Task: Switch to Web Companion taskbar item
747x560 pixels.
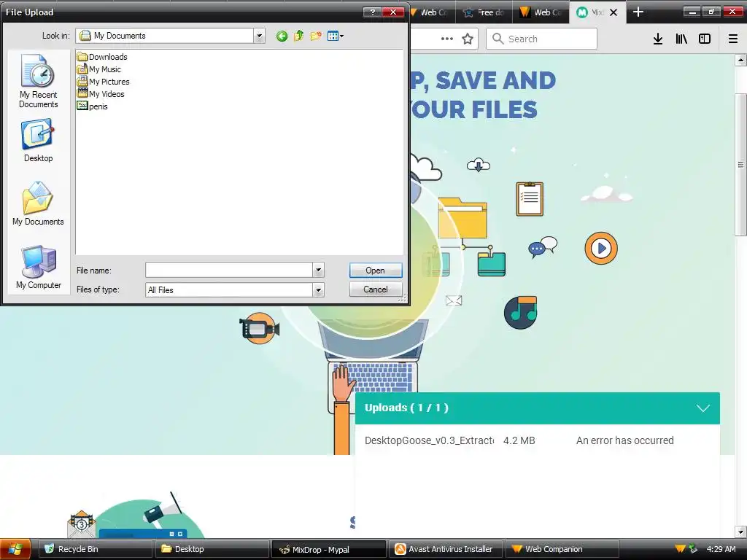Action: coord(562,549)
